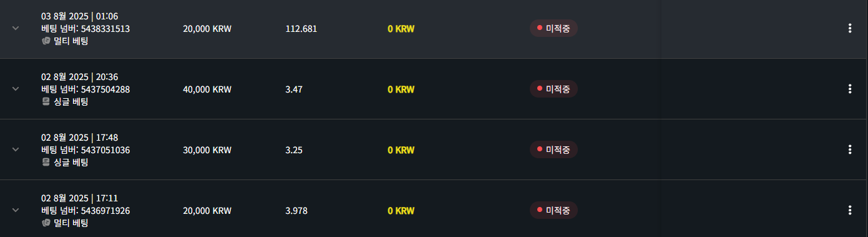Click the 40,000 KRW stake amount

coord(207,89)
